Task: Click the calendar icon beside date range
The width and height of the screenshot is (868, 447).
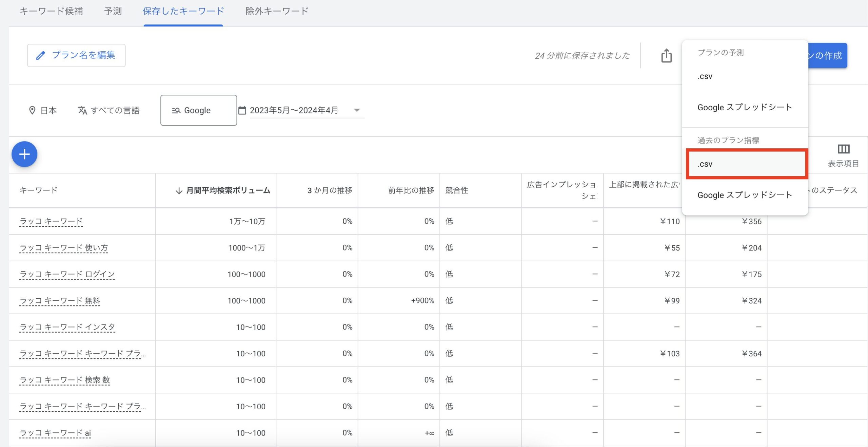Action: click(x=242, y=110)
